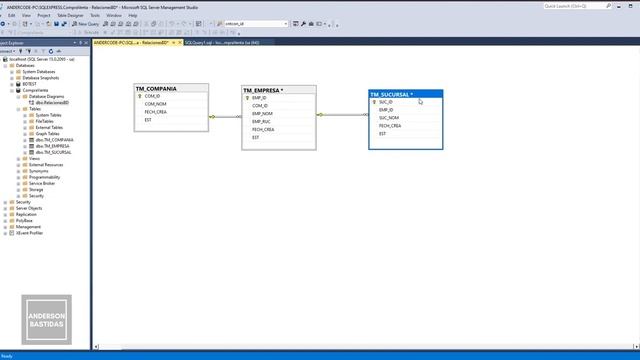
Task: Click the Copy toolbar icon
Action: [x=153, y=24]
